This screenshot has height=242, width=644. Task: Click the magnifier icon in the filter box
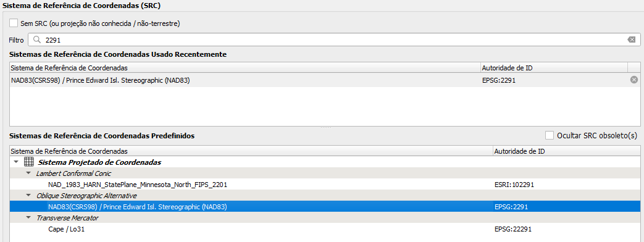[37, 40]
